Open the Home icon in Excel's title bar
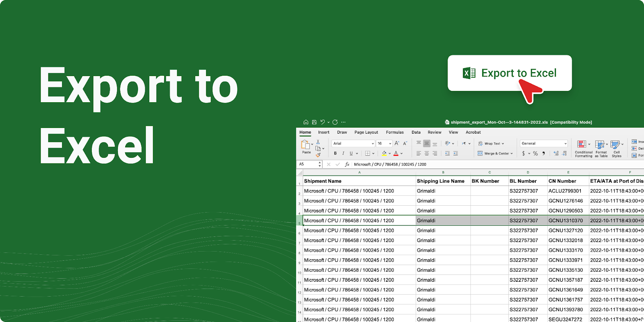644x322 pixels. tap(306, 122)
